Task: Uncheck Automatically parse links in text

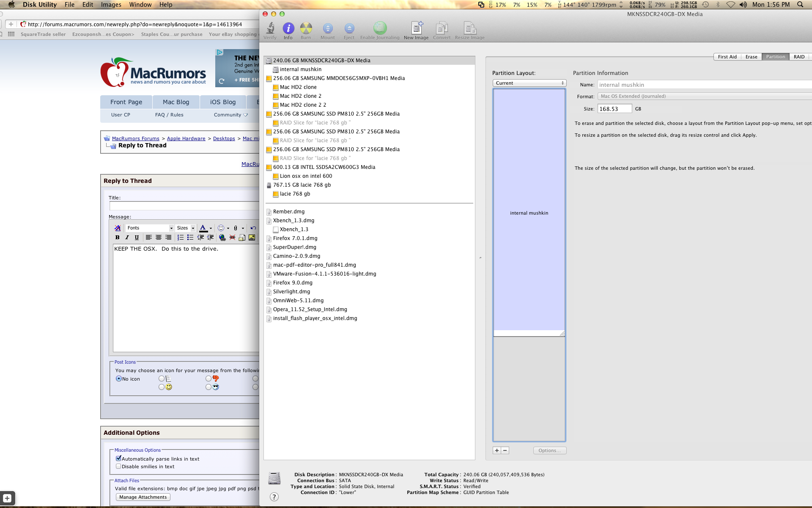Action: pos(118,458)
